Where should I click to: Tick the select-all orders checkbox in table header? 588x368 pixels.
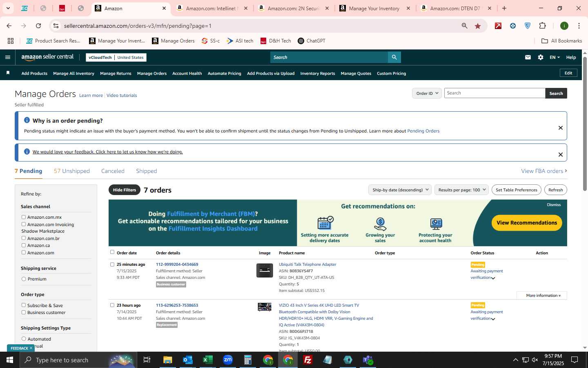pos(112,252)
